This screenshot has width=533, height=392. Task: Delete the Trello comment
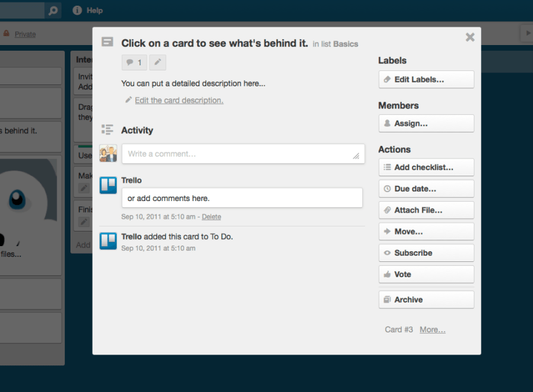click(x=211, y=217)
